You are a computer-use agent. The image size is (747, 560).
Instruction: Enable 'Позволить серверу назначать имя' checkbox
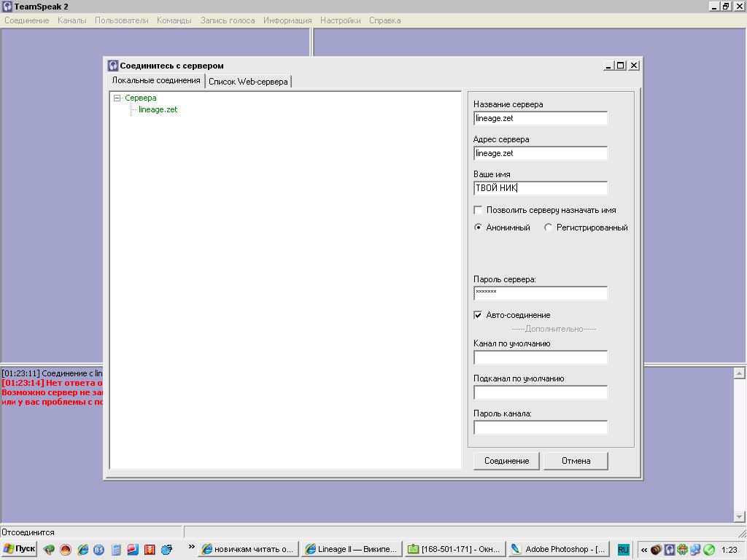tap(478, 210)
